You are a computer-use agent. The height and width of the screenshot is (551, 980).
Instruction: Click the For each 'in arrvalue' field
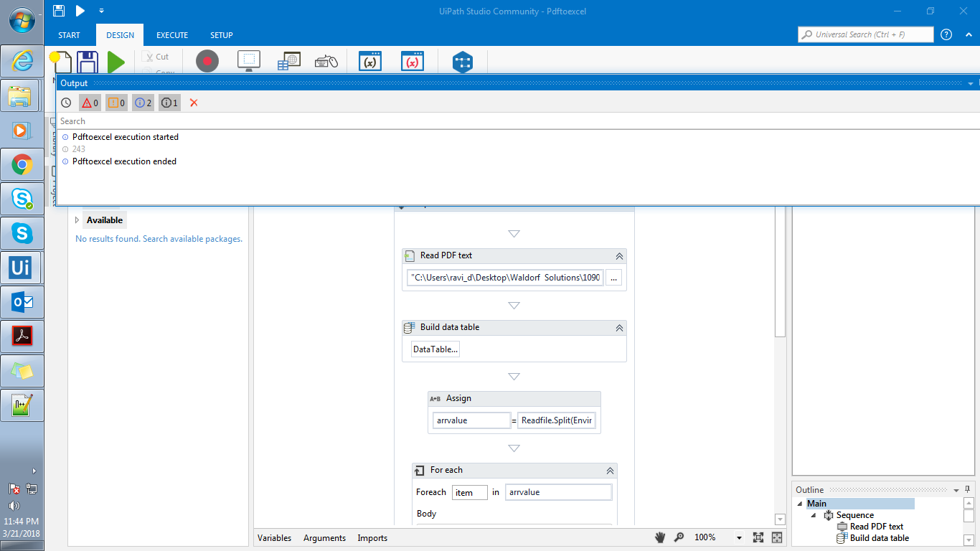pos(559,492)
